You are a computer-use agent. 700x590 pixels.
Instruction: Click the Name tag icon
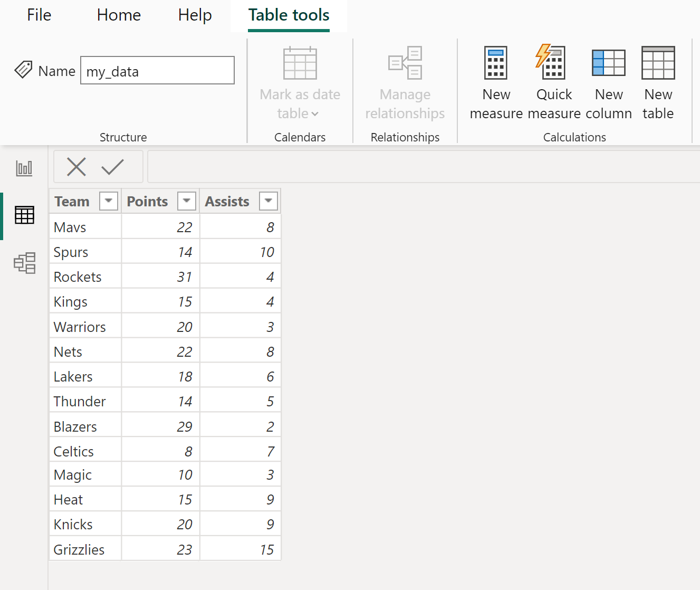(x=23, y=70)
